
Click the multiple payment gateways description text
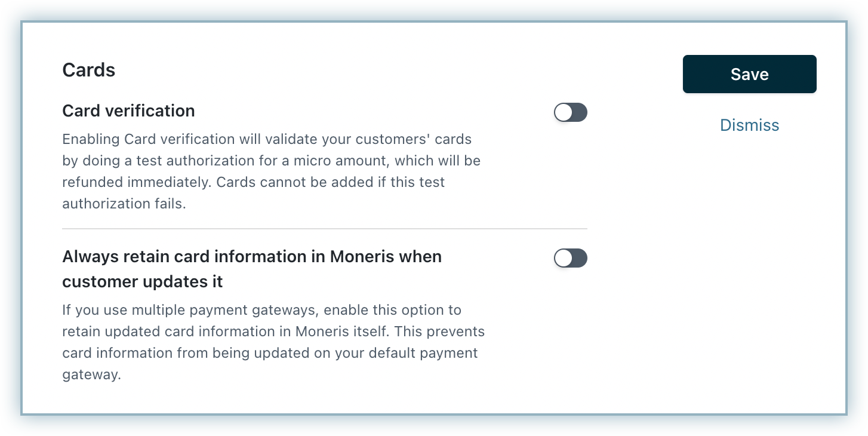point(273,342)
